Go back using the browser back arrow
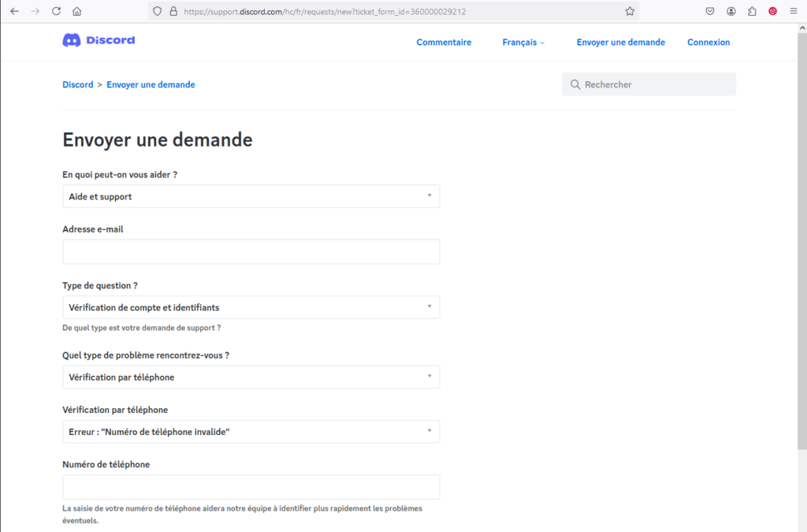 coord(15,11)
